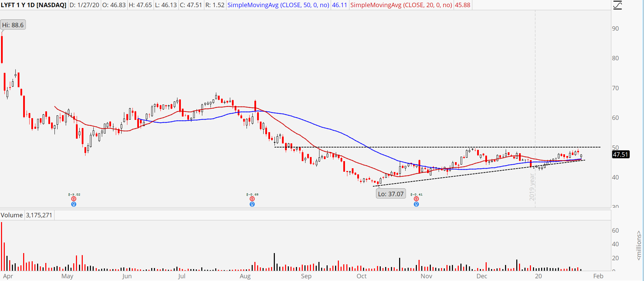Click the Jul label on the time axis
Viewport: 644px width, 281px height.
tap(182, 276)
